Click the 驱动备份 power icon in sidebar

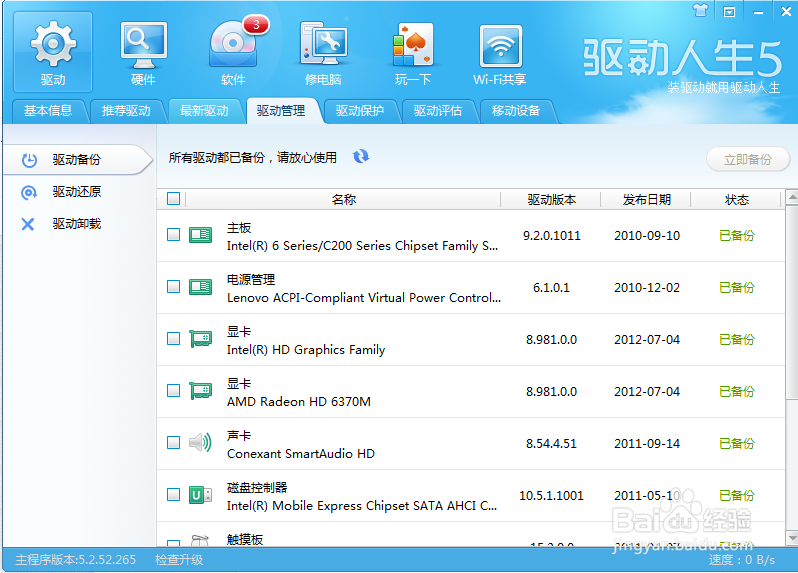pos(29,160)
